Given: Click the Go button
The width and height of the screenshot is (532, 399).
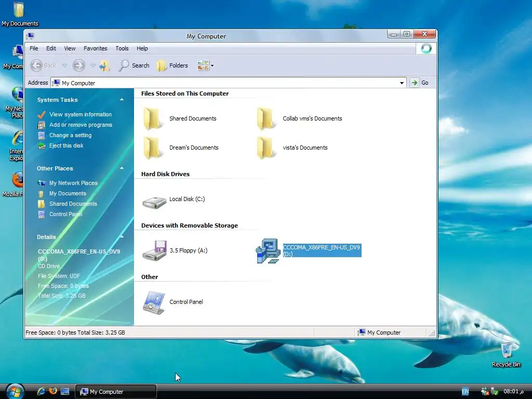Looking at the screenshot, I should pyautogui.click(x=419, y=83).
